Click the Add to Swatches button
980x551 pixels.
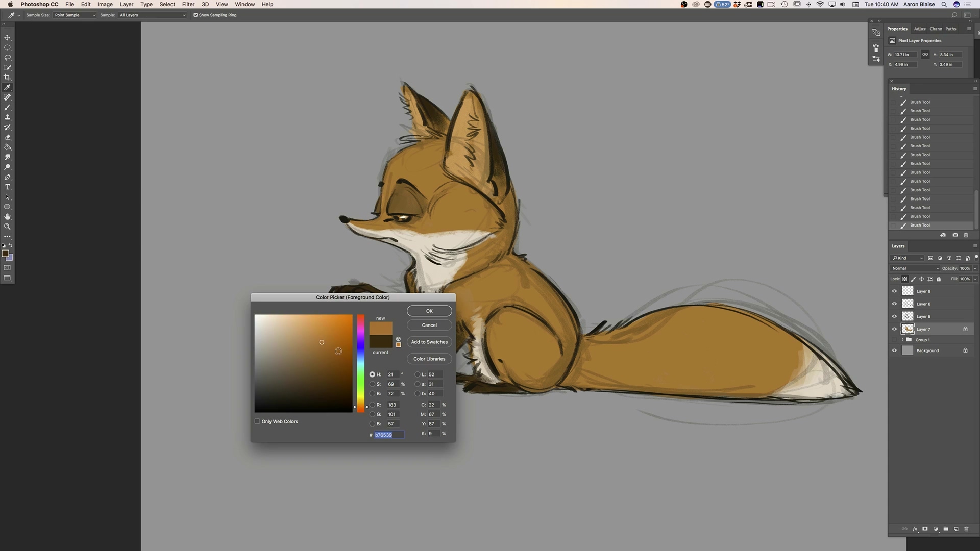(x=429, y=342)
